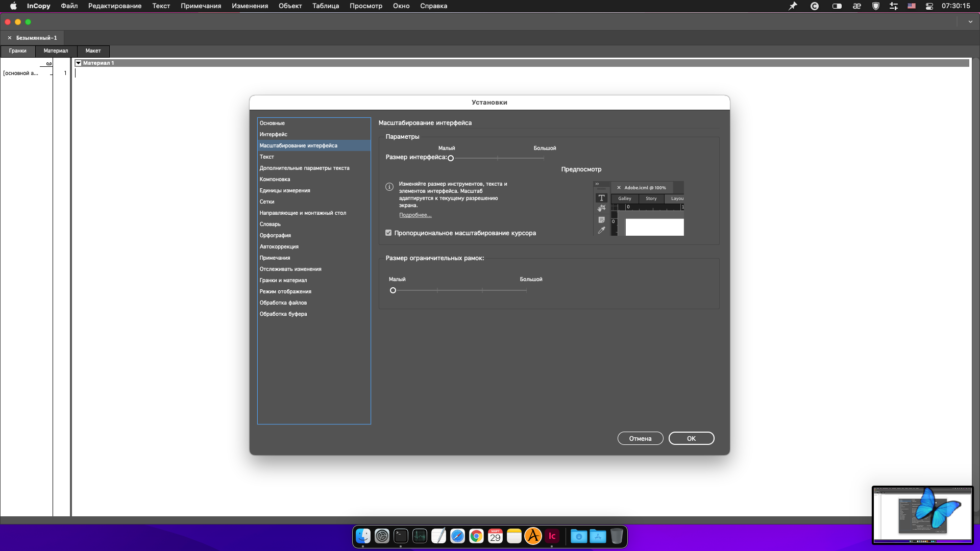This screenshot has height=551, width=980.
Task: Open the Текст menu in menu bar
Action: [x=161, y=6]
